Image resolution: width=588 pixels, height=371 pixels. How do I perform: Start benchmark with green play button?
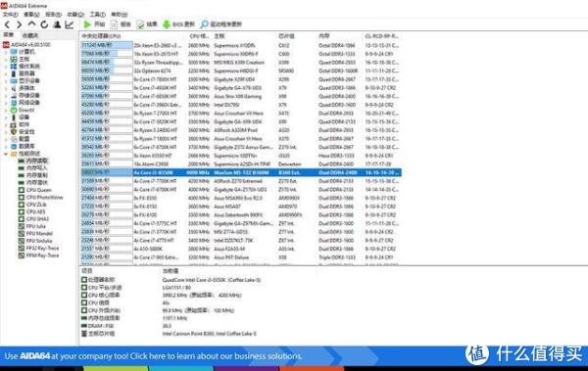(x=94, y=24)
